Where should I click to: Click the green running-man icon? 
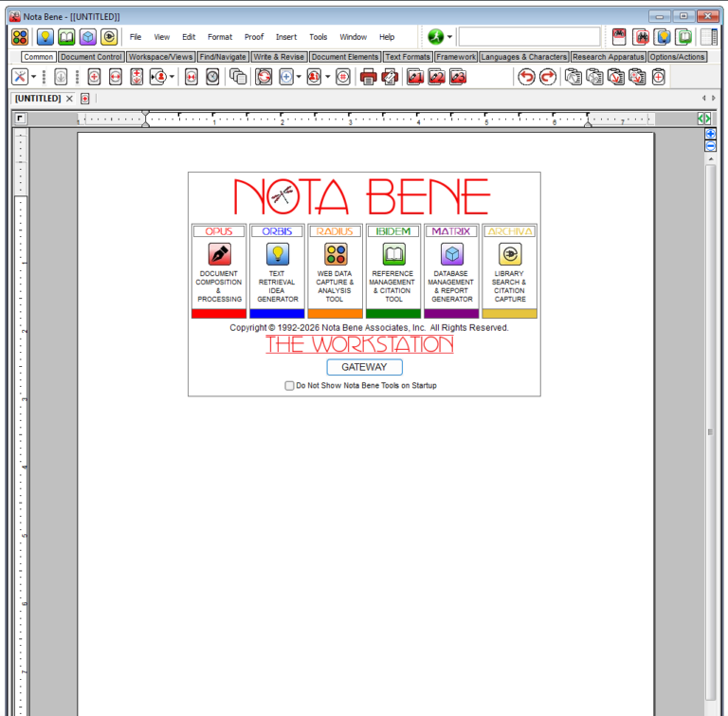point(435,37)
